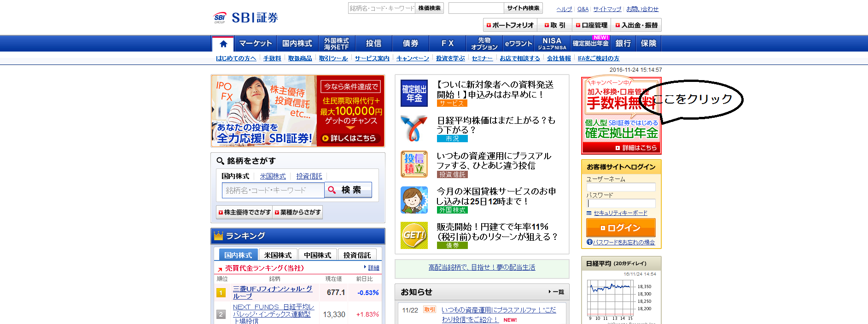Image resolution: width=868 pixels, height=324 pixels.
Task: Click the パスワード field
Action: click(621, 203)
